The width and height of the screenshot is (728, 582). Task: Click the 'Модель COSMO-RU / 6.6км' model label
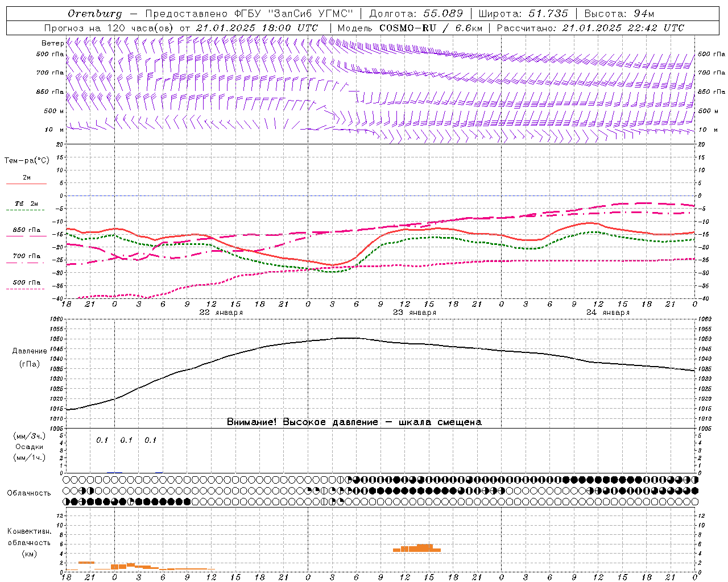click(410, 28)
